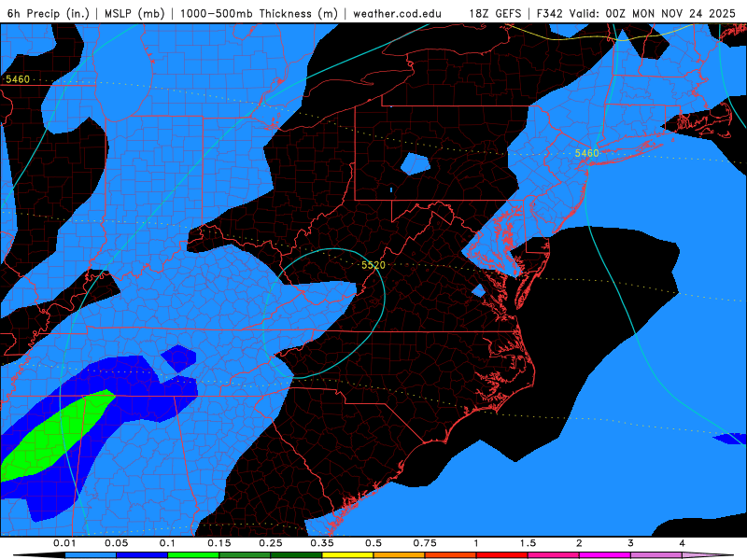
Task: Click the small light blue patch inside Pennsylvania
Action: [x=416, y=164]
